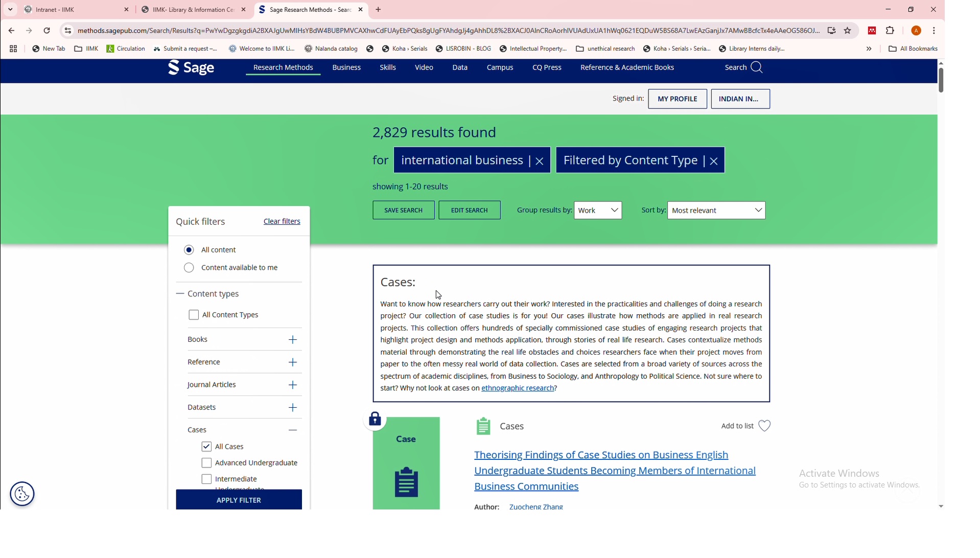The width and height of the screenshot is (980, 558).
Task: Open the browser Extensions puzzle icon
Action: tap(890, 31)
